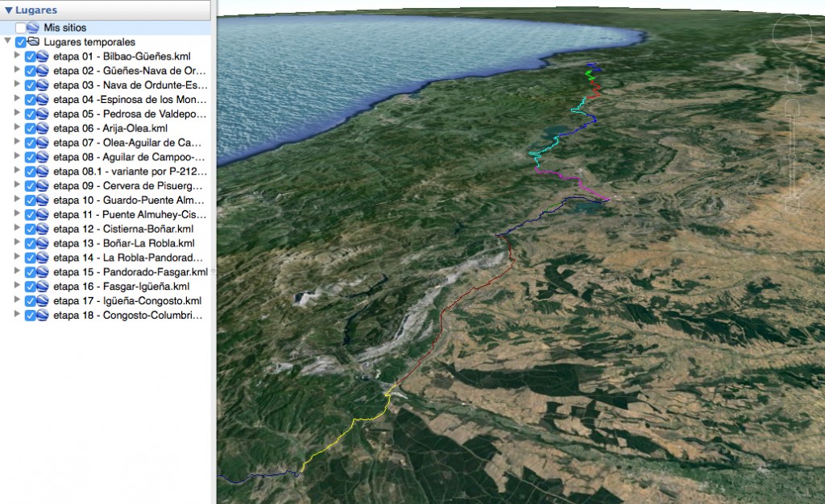
Task: Click the KML icon for etapa 18 - Congosto-Columbri...
Action: pos(42,315)
